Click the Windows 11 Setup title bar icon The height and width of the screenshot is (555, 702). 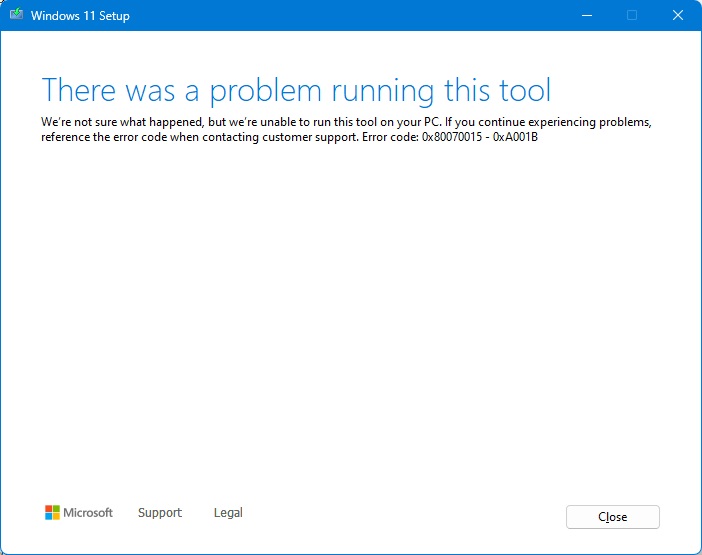(17, 16)
